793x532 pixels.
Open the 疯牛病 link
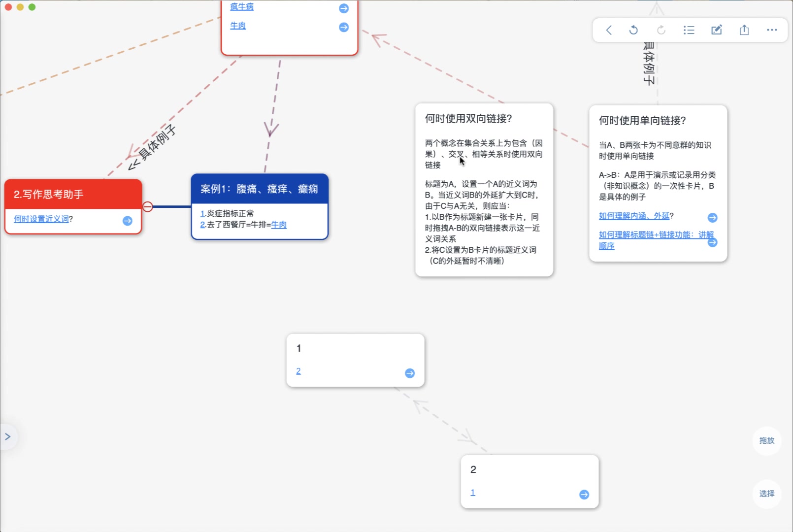pyautogui.click(x=242, y=6)
